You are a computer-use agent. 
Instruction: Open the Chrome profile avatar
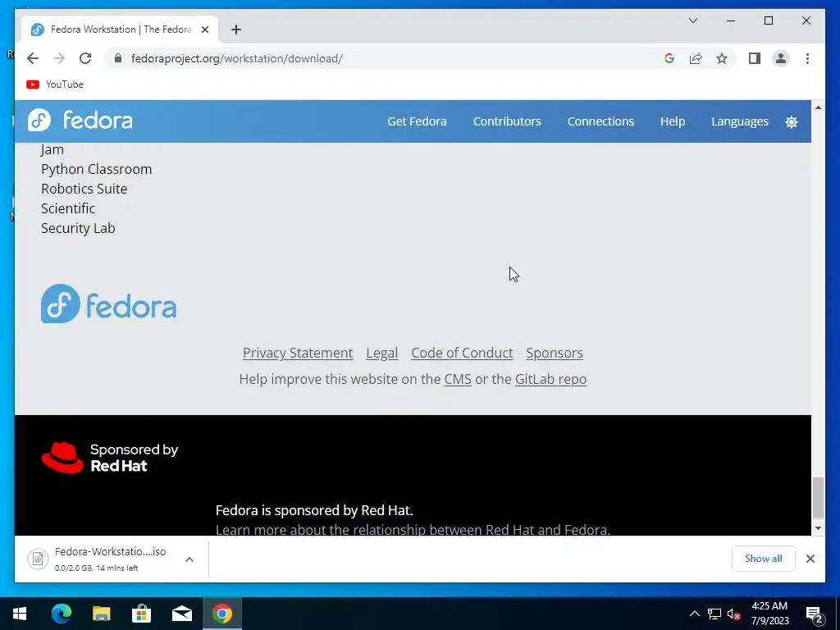tap(781, 58)
